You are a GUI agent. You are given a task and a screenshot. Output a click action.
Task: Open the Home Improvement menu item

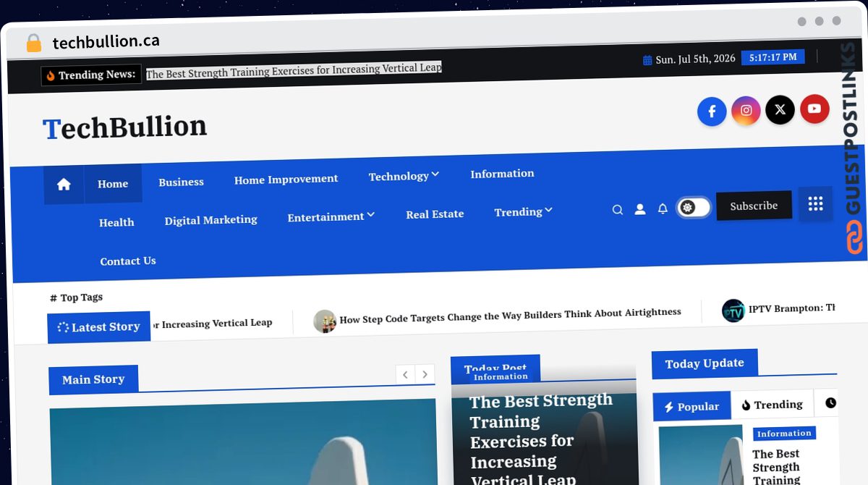click(286, 179)
